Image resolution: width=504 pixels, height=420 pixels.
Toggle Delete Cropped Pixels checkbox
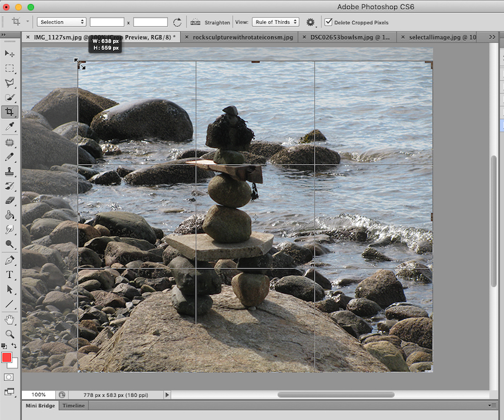click(x=328, y=22)
